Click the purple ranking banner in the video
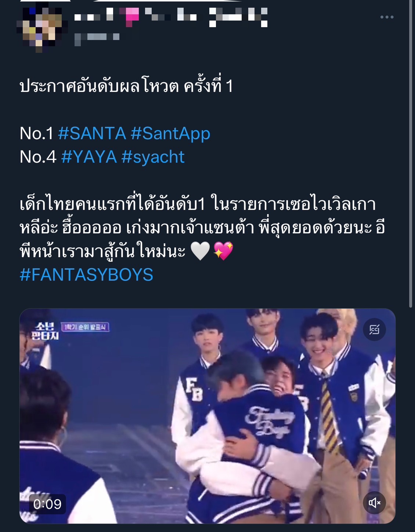Screen dimensions: 415x532 coord(86,327)
